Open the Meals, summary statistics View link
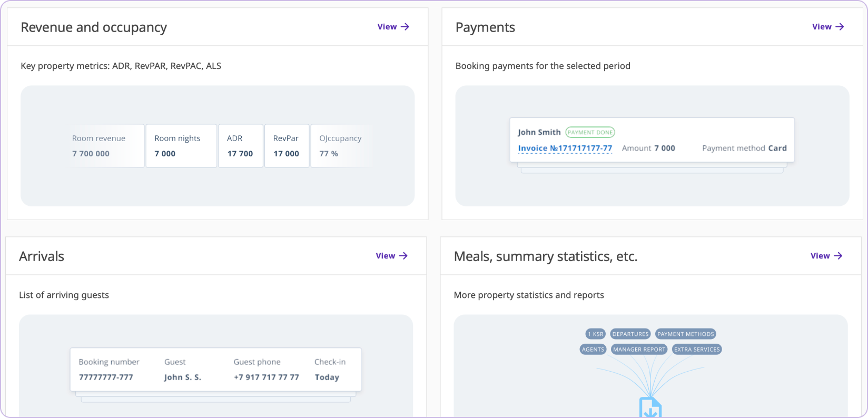 coord(826,256)
